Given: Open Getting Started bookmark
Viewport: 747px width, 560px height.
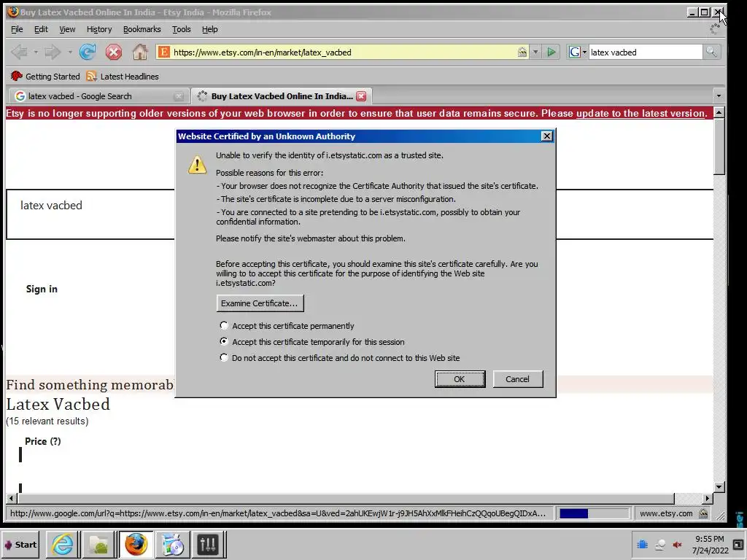Looking at the screenshot, I should [45, 76].
